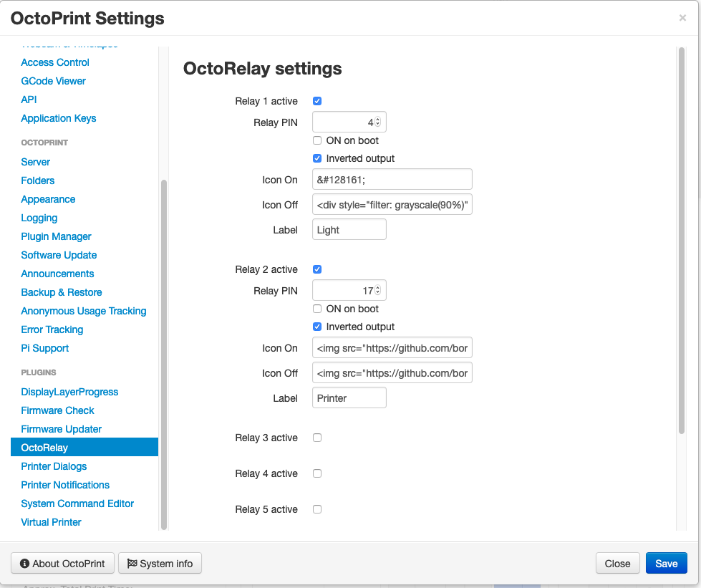
Task: Open Firmware Updater plugin settings
Action: [x=62, y=429]
